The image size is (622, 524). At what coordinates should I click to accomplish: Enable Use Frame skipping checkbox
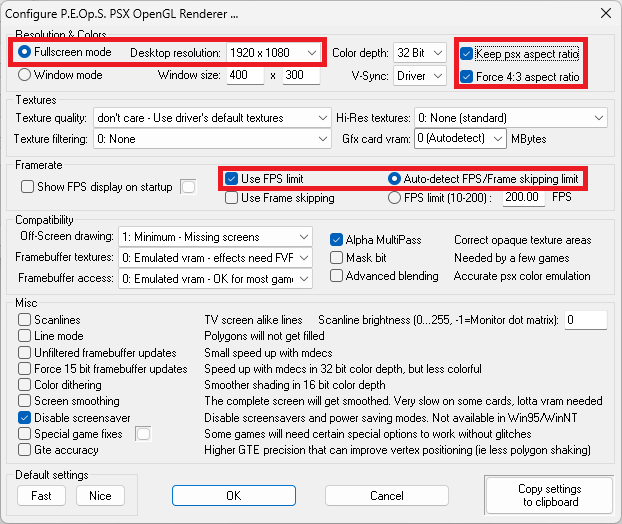click(x=231, y=198)
